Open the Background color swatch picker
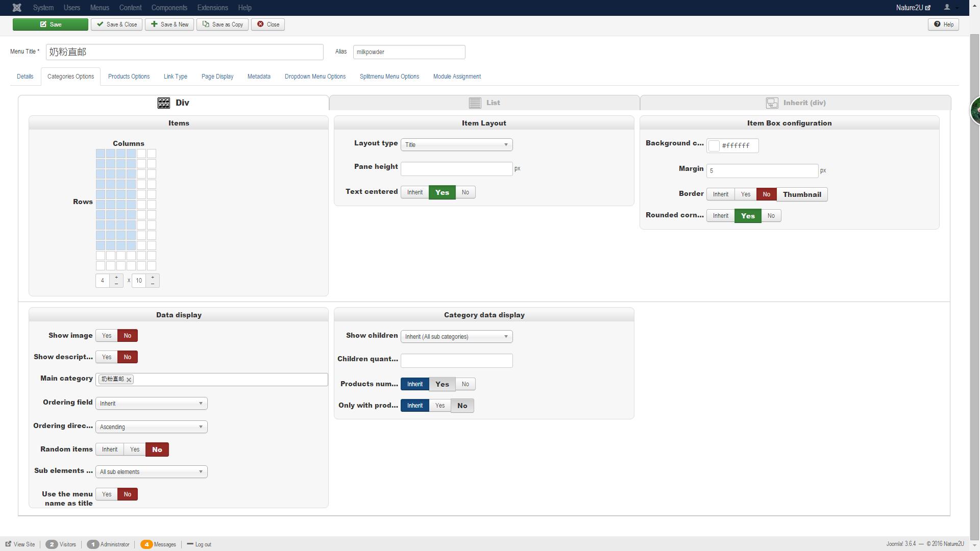This screenshot has height=551, width=980. point(714,146)
